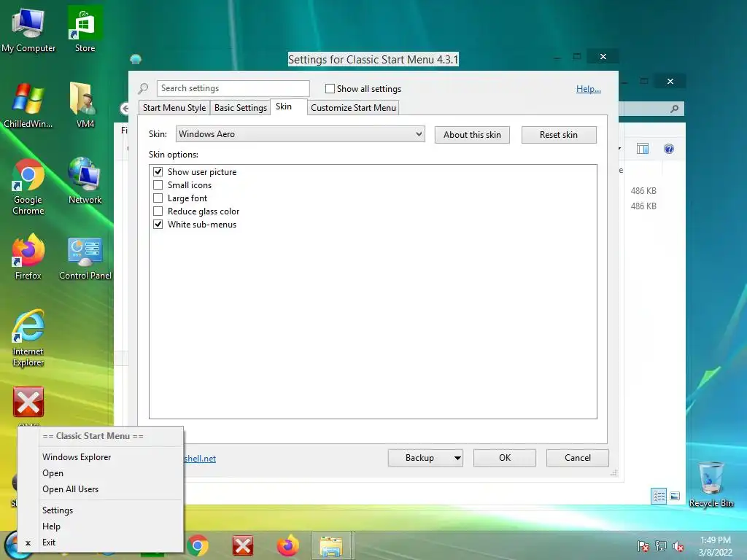
Task: Select the red X desktop icon
Action: (28, 402)
